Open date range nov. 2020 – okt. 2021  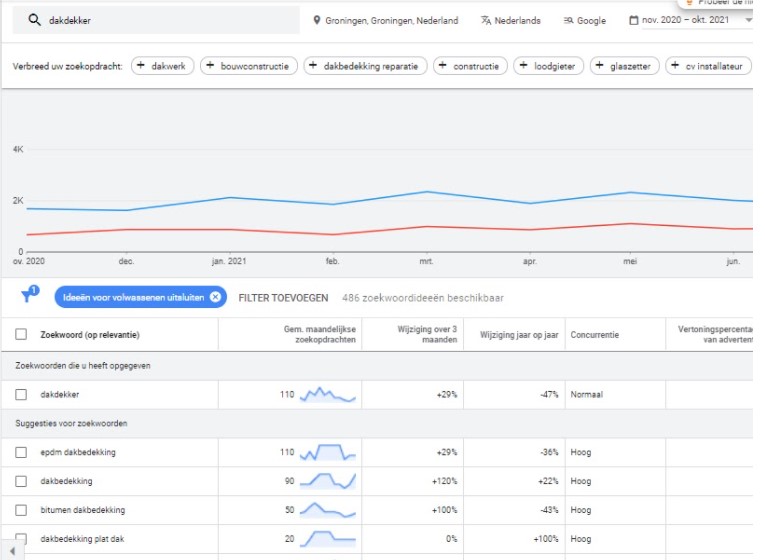click(685, 20)
